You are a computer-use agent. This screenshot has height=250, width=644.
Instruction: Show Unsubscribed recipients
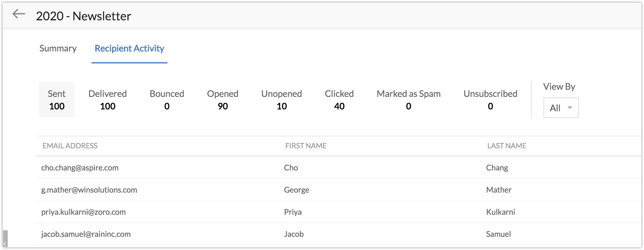click(x=490, y=100)
